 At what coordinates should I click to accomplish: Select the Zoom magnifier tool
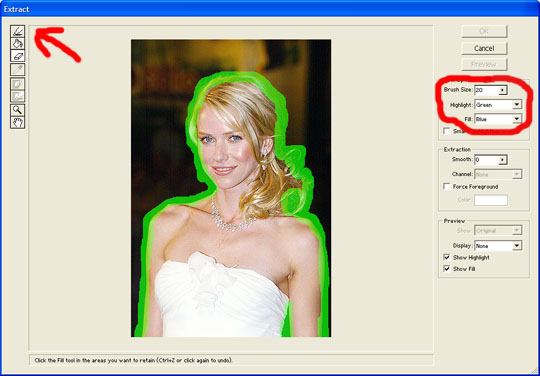tap(18, 110)
